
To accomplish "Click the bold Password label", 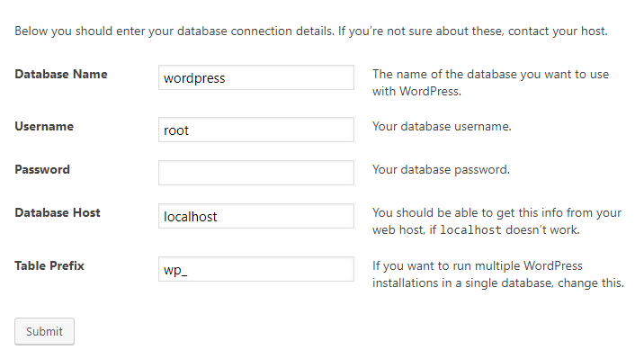I will (x=42, y=169).
